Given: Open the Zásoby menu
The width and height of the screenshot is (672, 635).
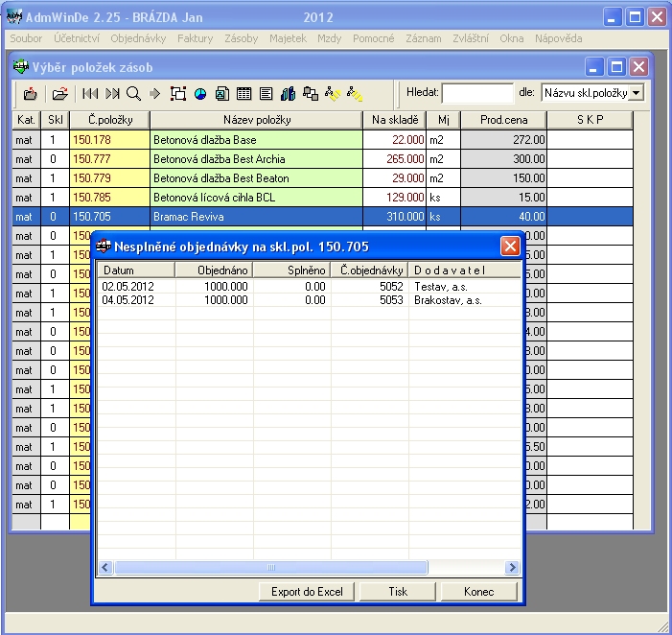Looking at the screenshot, I should (x=242, y=38).
